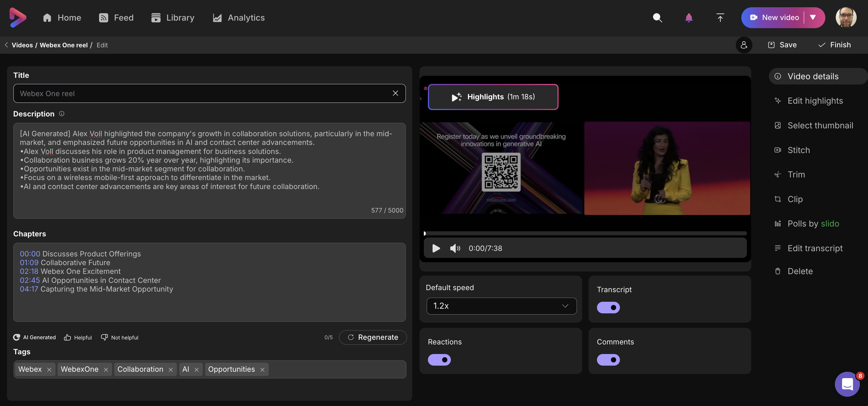Open the Default speed dropdown

coord(501,306)
